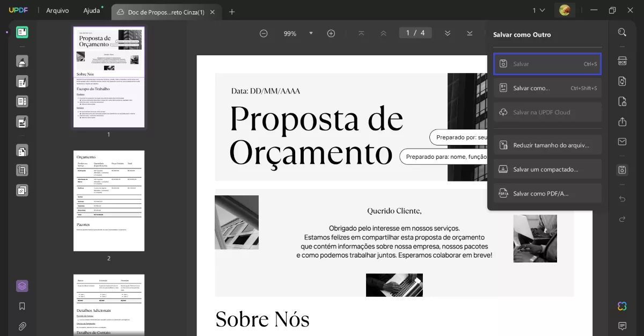Open the Page Tools crop icon
Image resolution: width=644 pixels, height=336 pixels.
coord(22,170)
